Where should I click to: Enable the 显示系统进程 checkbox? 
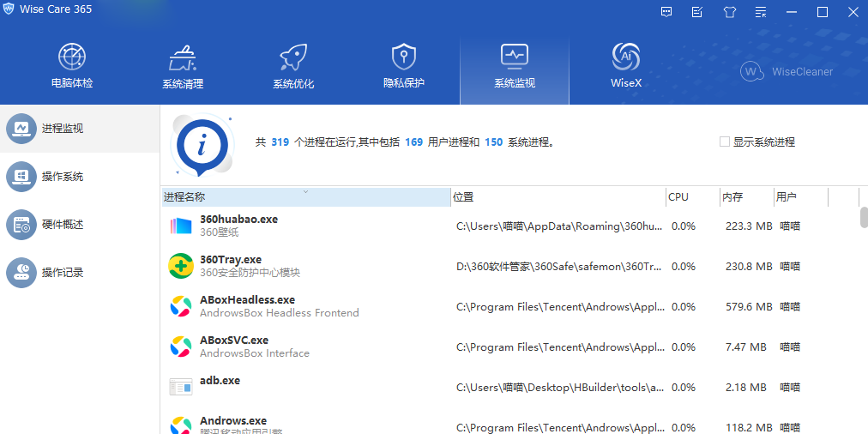(x=725, y=142)
